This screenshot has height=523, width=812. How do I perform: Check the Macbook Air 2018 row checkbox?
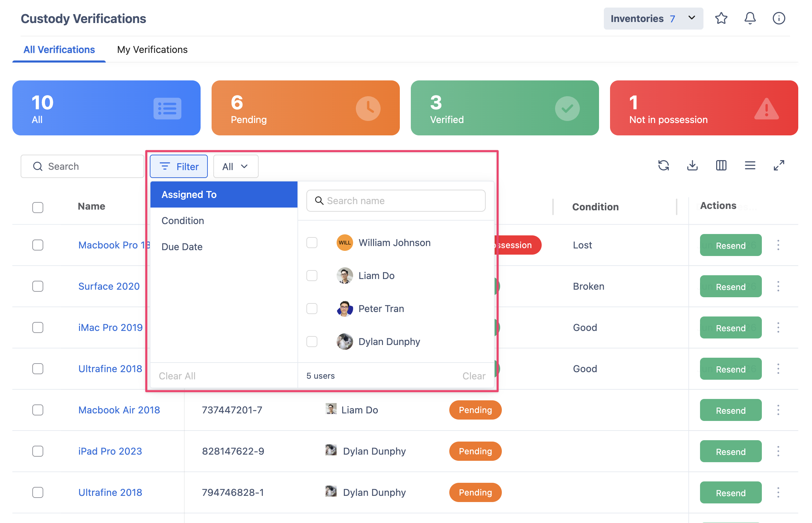click(38, 410)
